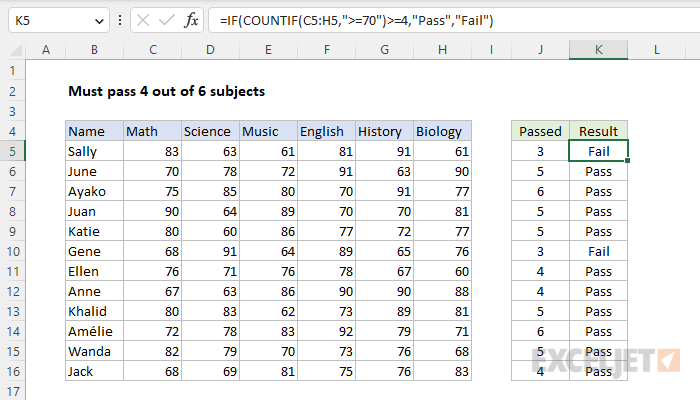Select the Passed header cell
This screenshot has width=700, height=400.
tap(541, 131)
